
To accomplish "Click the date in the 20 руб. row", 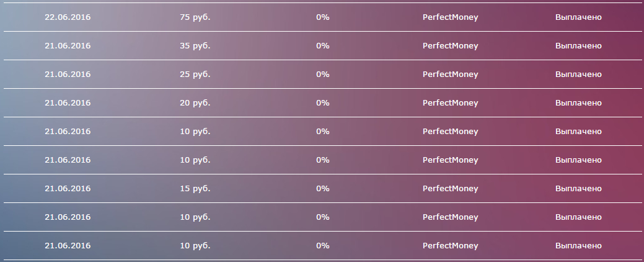I will pyautogui.click(x=68, y=103).
